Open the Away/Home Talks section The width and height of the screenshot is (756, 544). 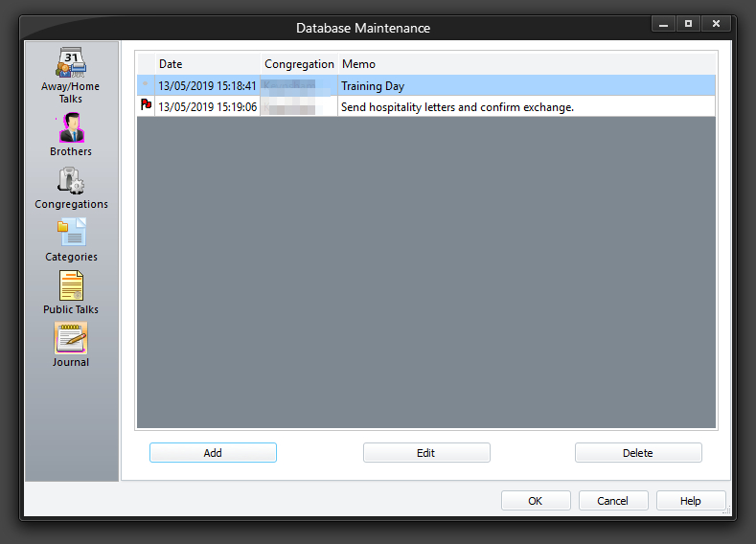coord(71,75)
